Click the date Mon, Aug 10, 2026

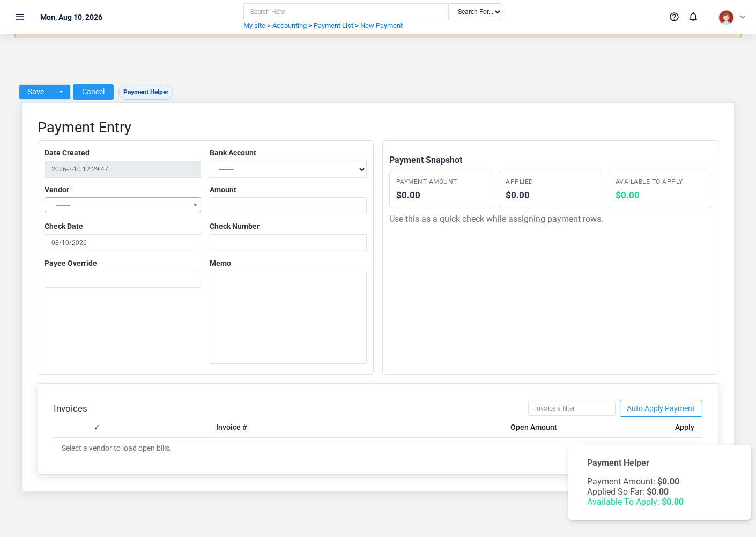71,17
